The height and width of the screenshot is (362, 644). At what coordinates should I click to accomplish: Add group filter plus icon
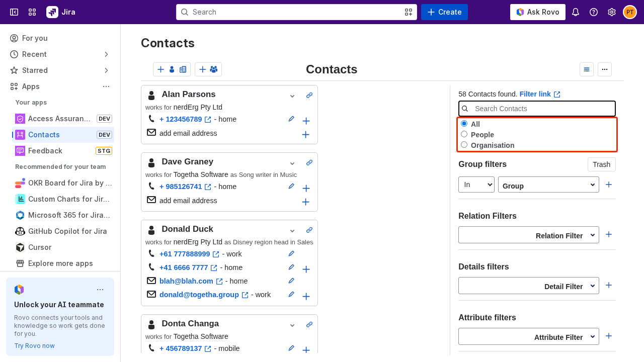[609, 185]
